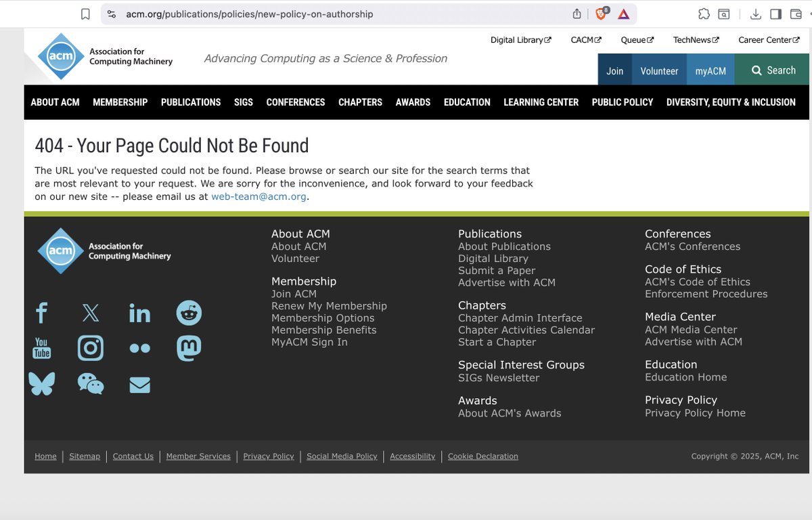Open ACM LinkedIn icon
Image resolution: width=812 pixels, height=520 pixels.
[x=139, y=313]
